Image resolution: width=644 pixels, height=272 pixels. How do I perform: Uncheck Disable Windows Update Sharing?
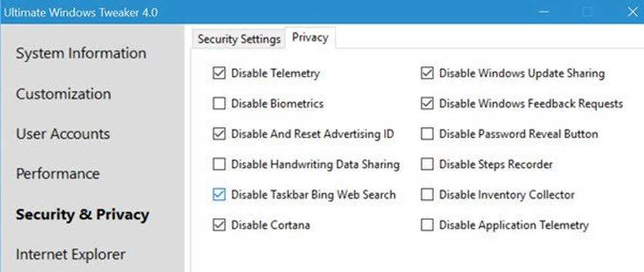coord(427,73)
